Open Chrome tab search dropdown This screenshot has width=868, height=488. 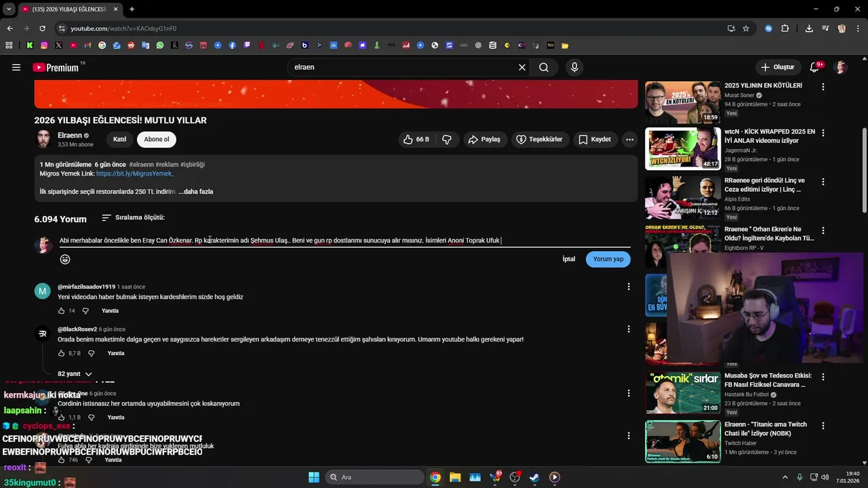(x=9, y=9)
